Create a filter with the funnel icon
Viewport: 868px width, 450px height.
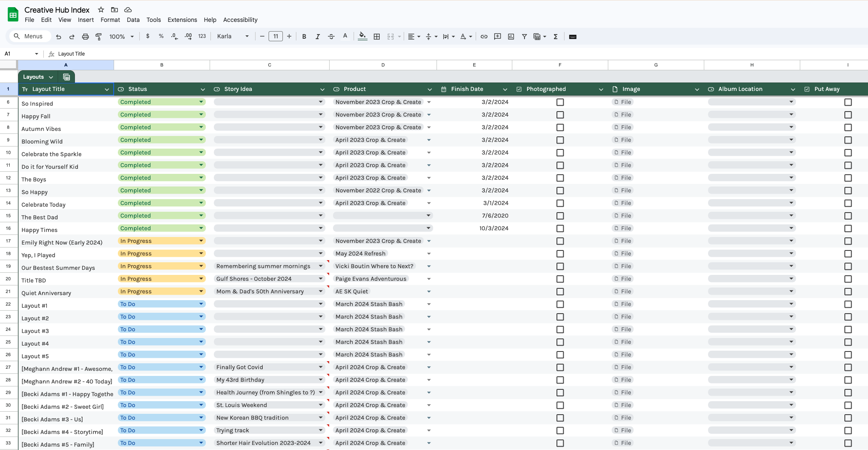pyautogui.click(x=525, y=37)
